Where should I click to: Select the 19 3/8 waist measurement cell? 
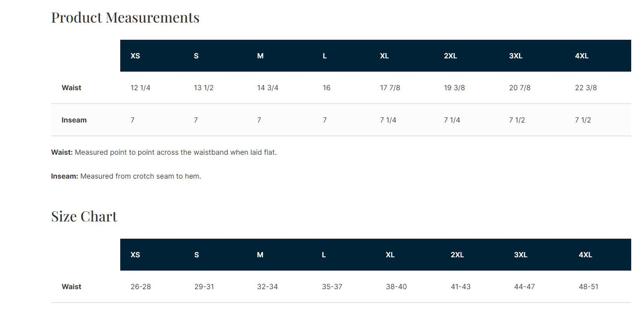pyautogui.click(x=454, y=88)
